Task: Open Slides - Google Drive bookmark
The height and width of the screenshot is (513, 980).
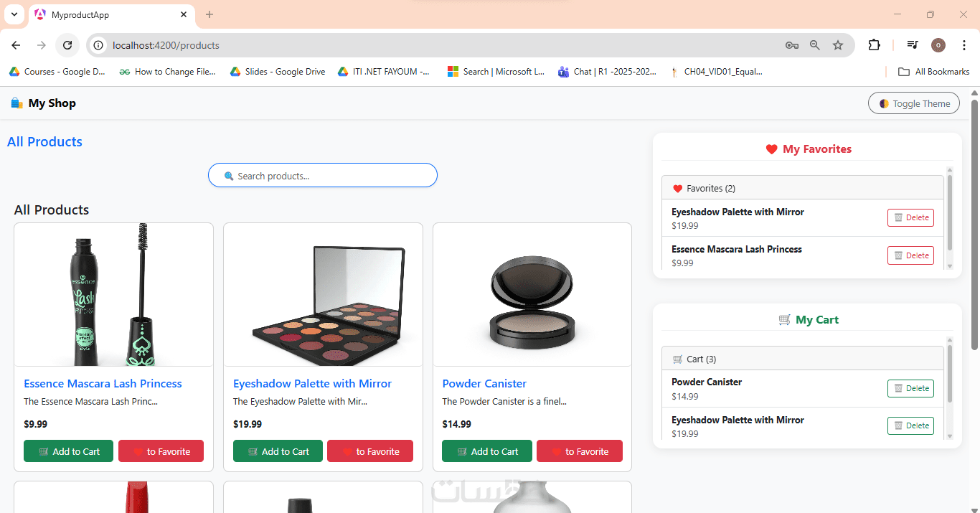Action: tap(278, 72)
